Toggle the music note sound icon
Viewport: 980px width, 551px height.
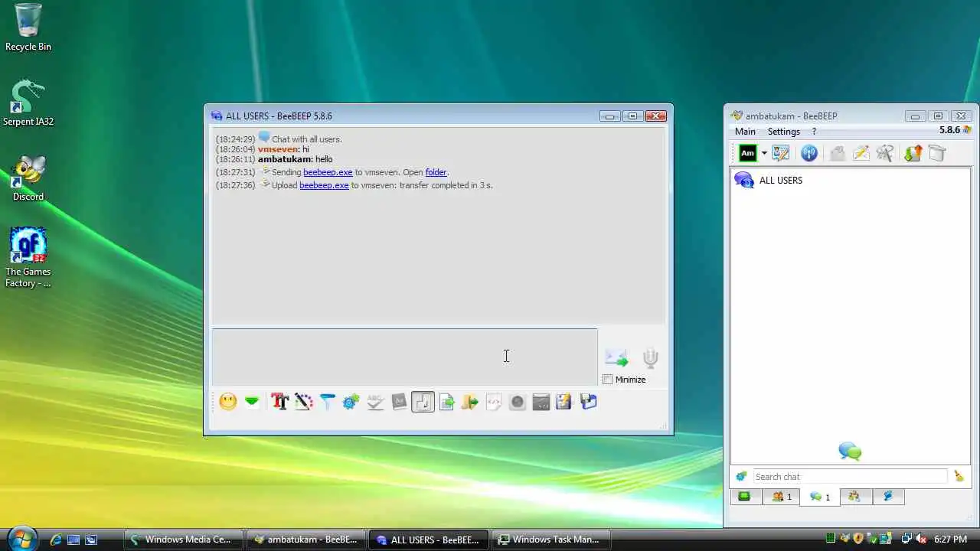[423, 402]
